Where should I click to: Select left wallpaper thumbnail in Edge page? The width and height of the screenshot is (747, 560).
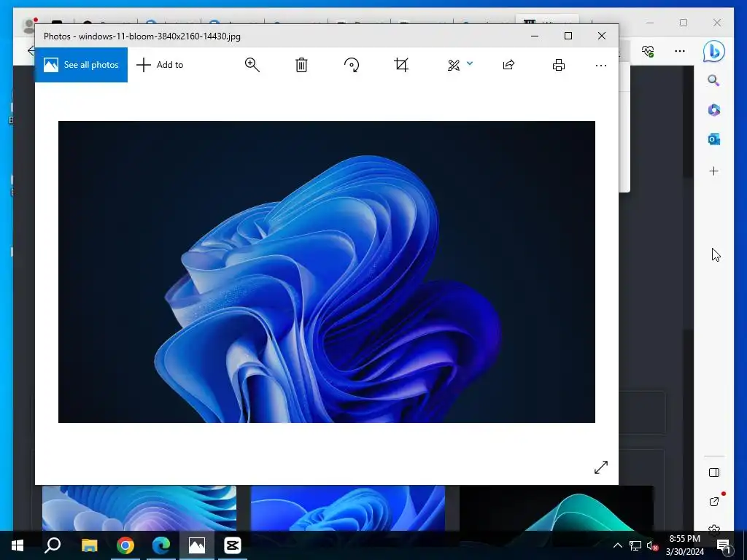(x=139, y=508)
